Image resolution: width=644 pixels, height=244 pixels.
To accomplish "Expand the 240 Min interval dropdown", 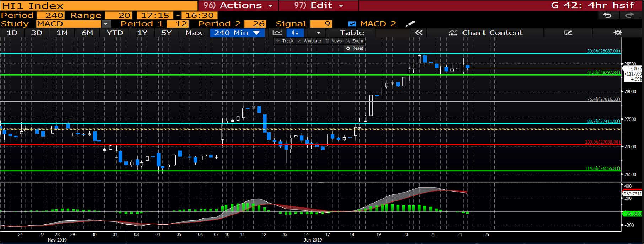I will coord(256,33).
